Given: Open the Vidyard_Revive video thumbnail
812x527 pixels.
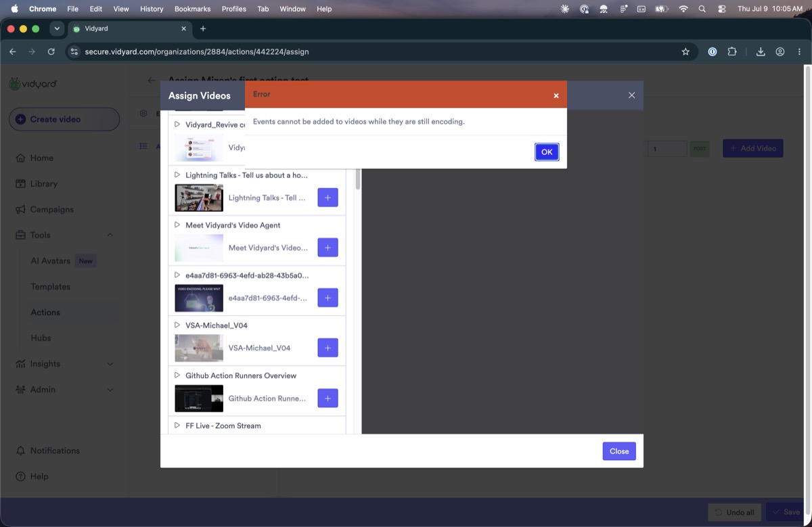Looking at the screenshot, I should coord(199,147).
